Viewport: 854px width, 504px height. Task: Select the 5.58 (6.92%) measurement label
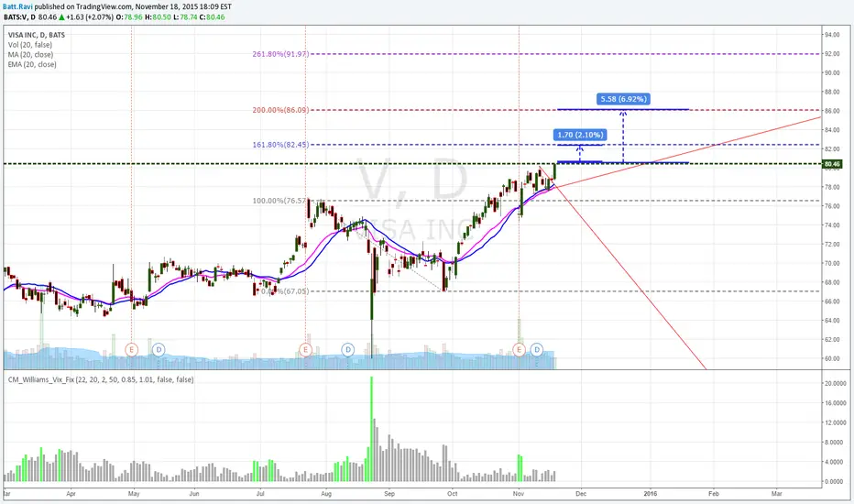624,99
